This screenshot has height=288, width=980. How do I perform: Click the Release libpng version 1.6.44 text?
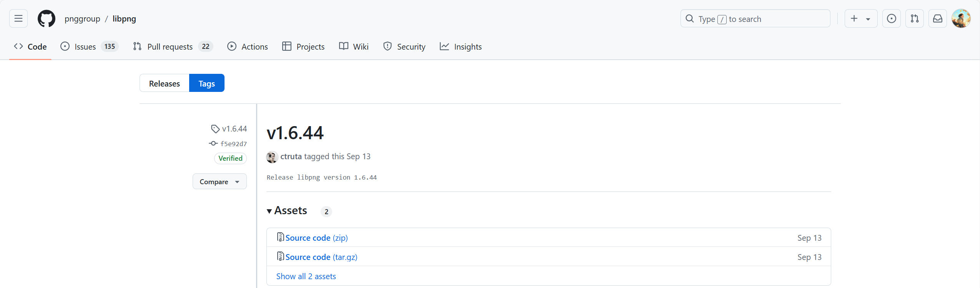click(x=322, y=177)
